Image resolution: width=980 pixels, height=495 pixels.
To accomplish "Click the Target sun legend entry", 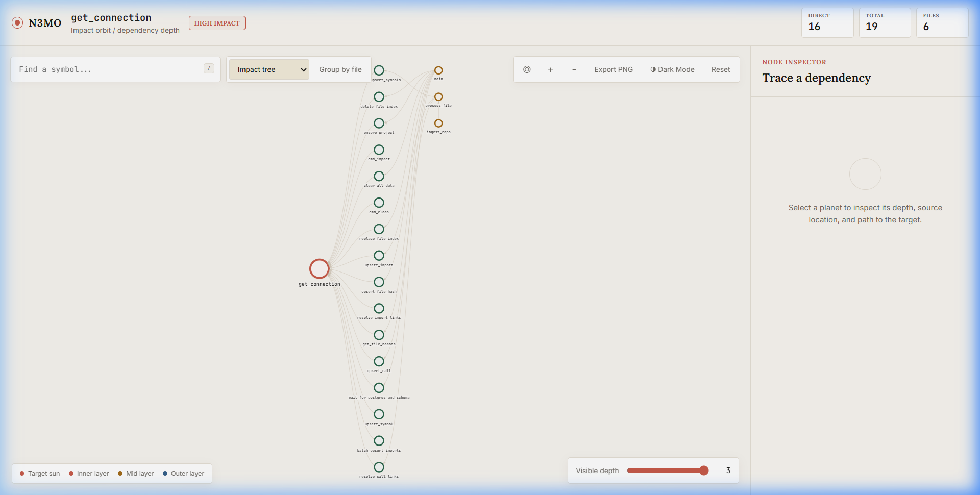I will click(40, 474).
